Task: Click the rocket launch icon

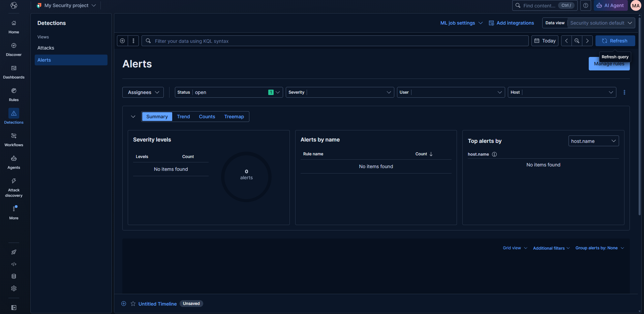Action: 14,252
